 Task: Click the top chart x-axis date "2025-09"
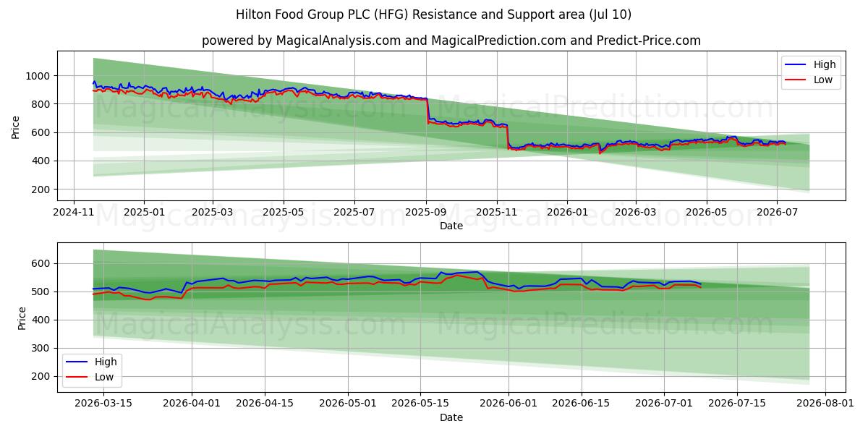pyautogui.click(x=426, y=213)
